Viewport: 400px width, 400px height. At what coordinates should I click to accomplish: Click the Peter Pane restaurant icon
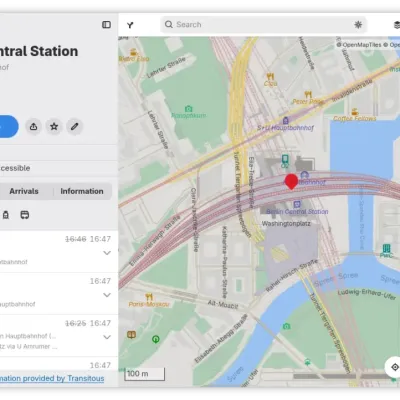(x=308, y=95)
